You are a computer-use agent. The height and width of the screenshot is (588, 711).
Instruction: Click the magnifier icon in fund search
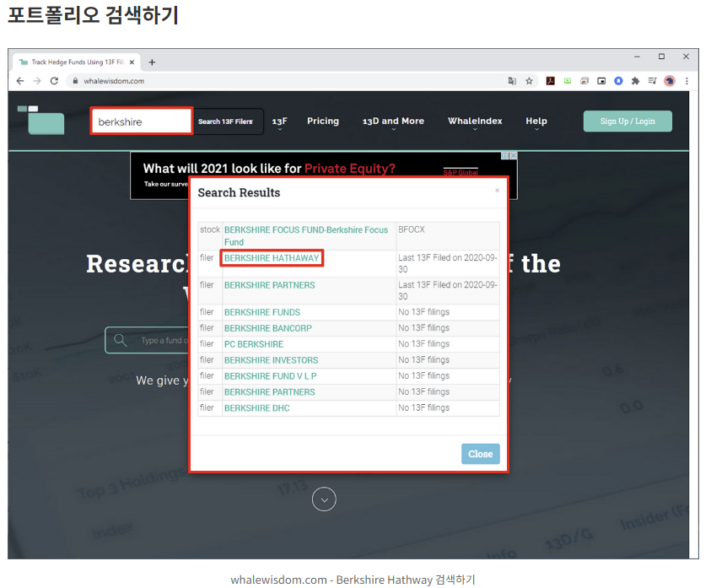coord(120,340)
